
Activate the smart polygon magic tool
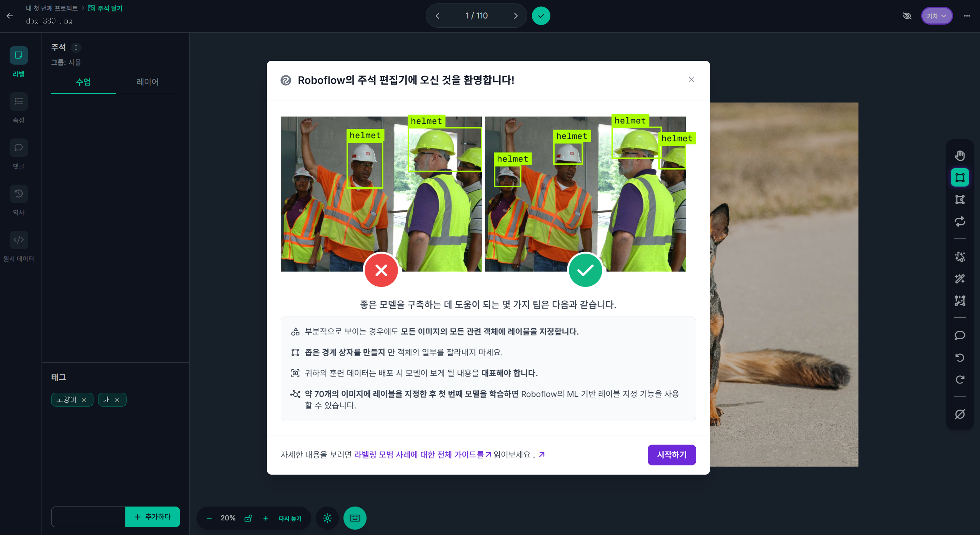[x=960, y=257]
